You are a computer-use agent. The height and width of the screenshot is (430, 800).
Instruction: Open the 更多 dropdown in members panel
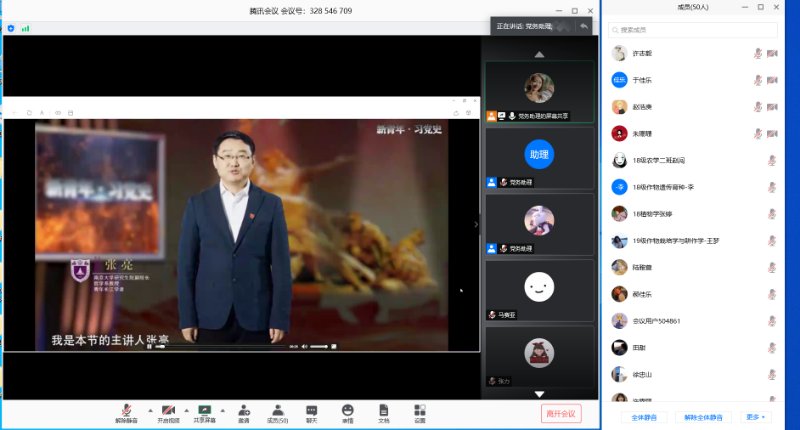[x=755, y=416]
